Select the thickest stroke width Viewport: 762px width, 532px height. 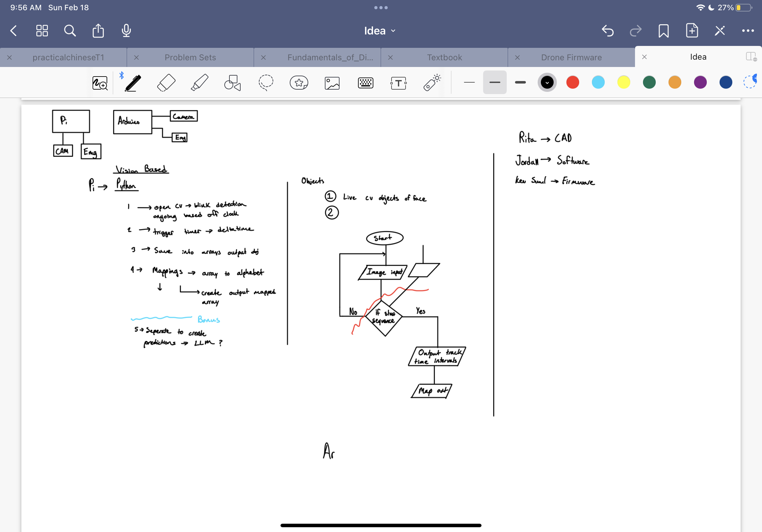(520, 82)
